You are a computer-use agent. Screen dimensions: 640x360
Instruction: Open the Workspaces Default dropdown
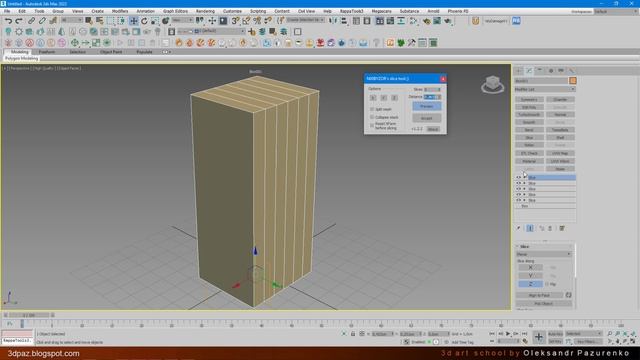[616, 11]
